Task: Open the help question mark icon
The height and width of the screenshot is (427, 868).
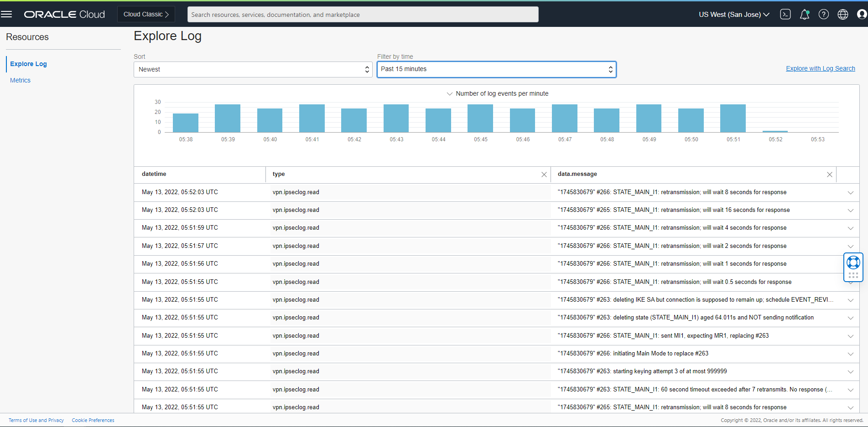Action: point(824,15)
